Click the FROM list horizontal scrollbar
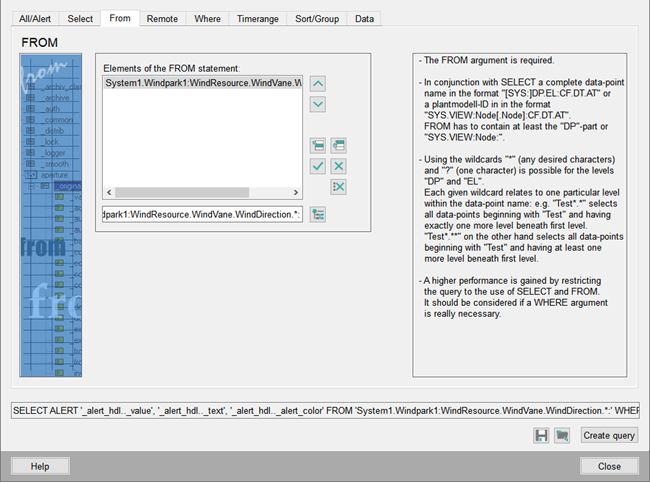The width and height of the screenshot is (650, 483). point(200,192)
